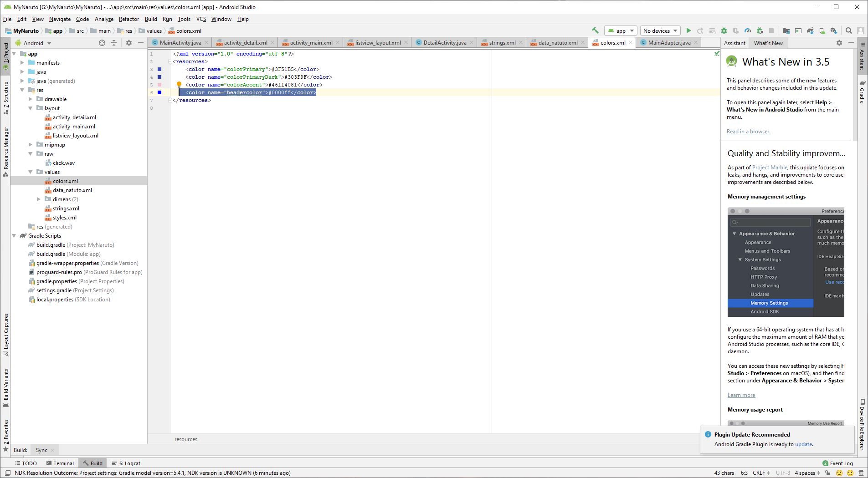Expand the manifests folder
Image resolution: width=868 pixels, height=478 pixels.
click(x=22, y=63)
